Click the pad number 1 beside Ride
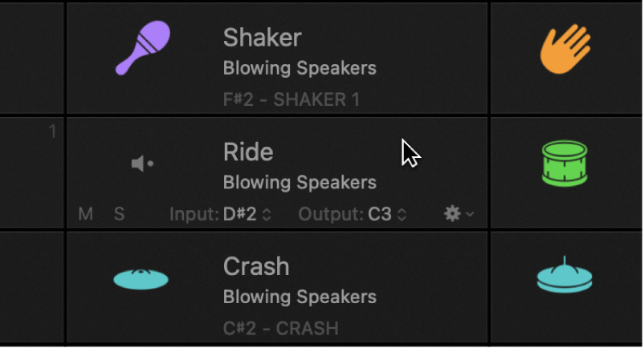The image size is (644, 348). 53,131
